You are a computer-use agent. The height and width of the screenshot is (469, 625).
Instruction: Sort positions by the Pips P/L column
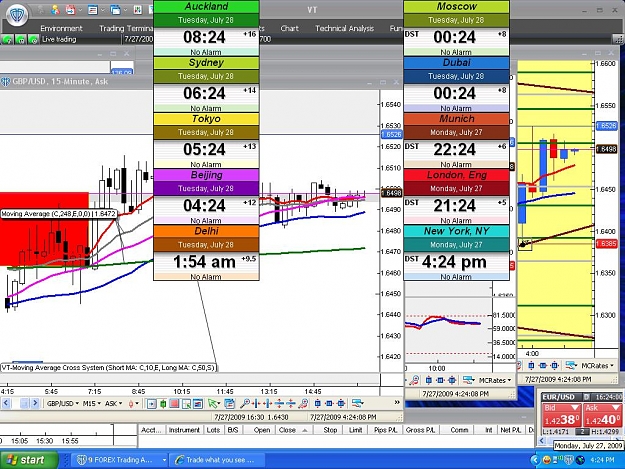click(x=385, y=430)
